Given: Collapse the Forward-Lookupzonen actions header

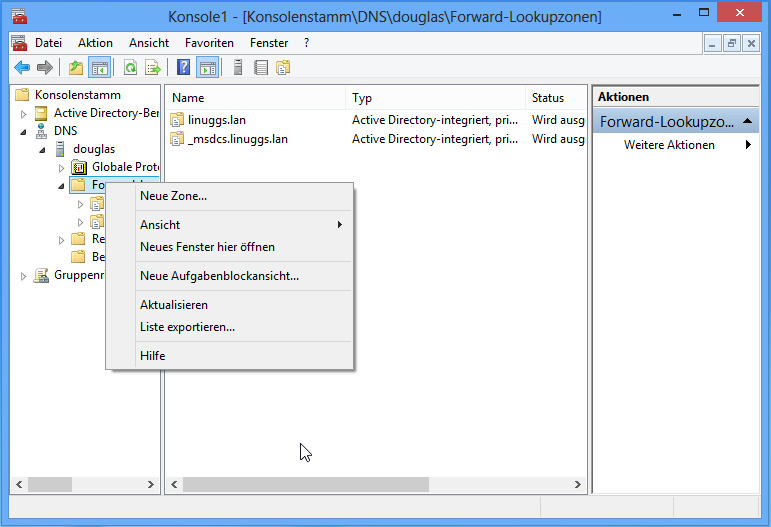Looking at the screenshot, I should [749, 121].
